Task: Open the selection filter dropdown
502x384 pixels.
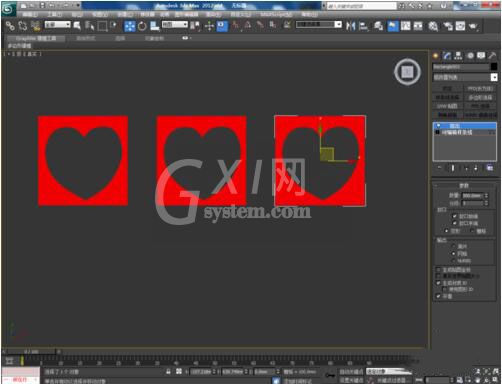Action: (x=58, y=25)
